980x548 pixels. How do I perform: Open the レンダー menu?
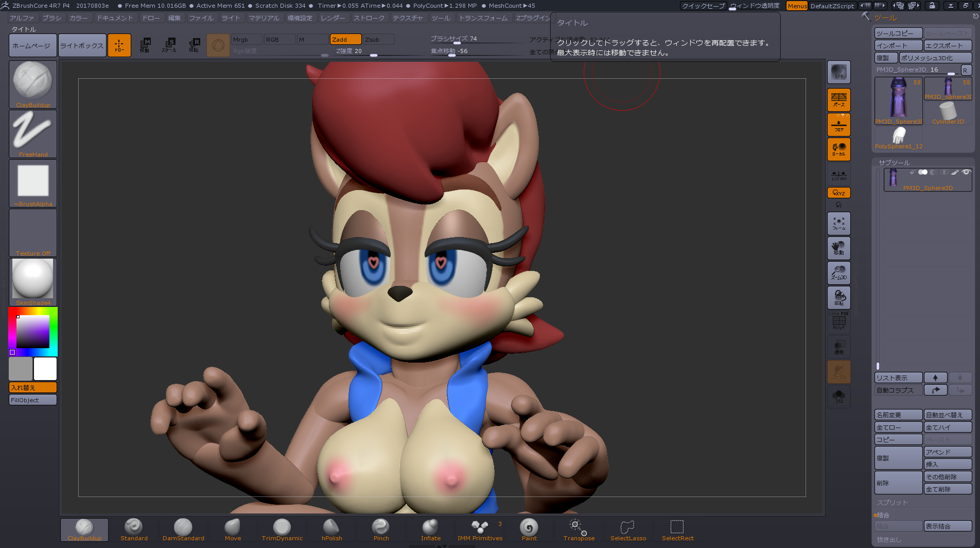coord(333,18)
